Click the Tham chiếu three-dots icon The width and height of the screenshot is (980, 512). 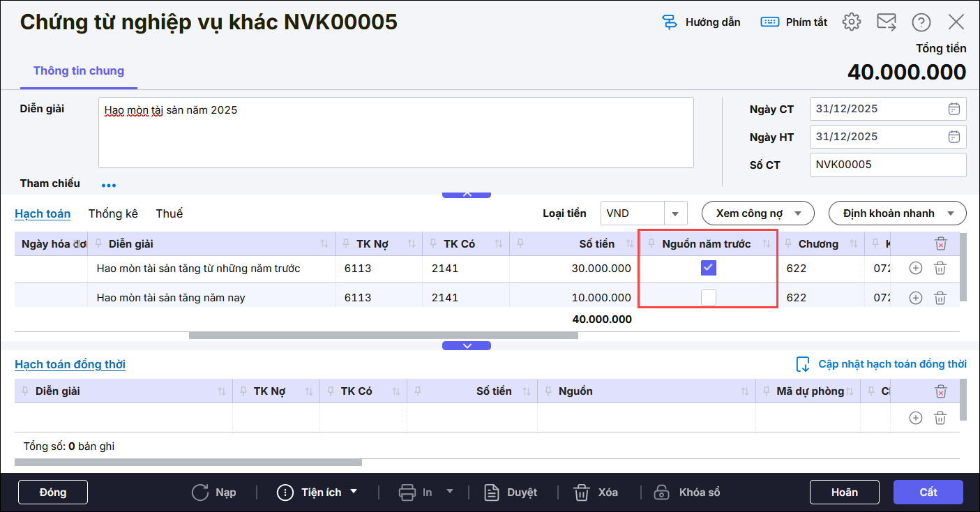pos(109,186)
